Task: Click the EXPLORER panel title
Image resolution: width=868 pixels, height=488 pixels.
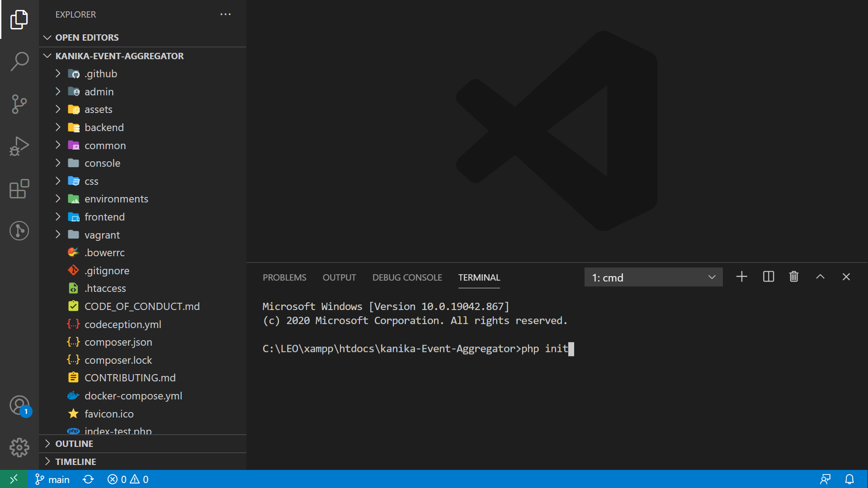Action: click(x=75, y=14)
